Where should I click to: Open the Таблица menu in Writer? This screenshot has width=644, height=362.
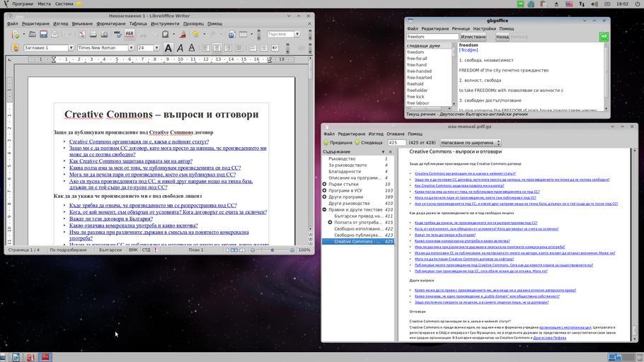pyautogui.click(x=138, y=23)
